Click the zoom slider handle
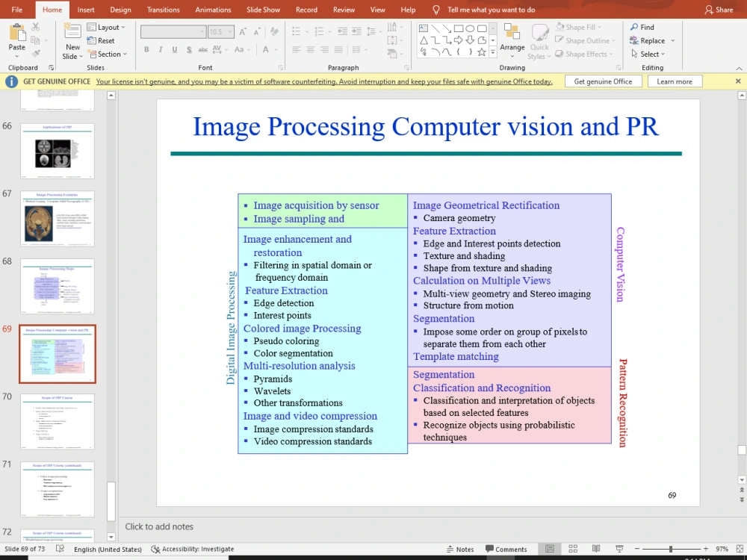747x560 pixels. click(670, 549)
